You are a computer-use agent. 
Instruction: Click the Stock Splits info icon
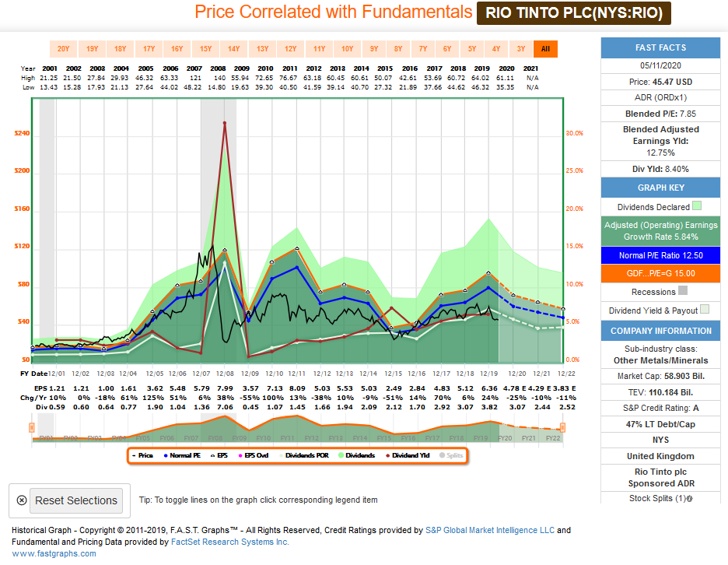tap(689, 499)
